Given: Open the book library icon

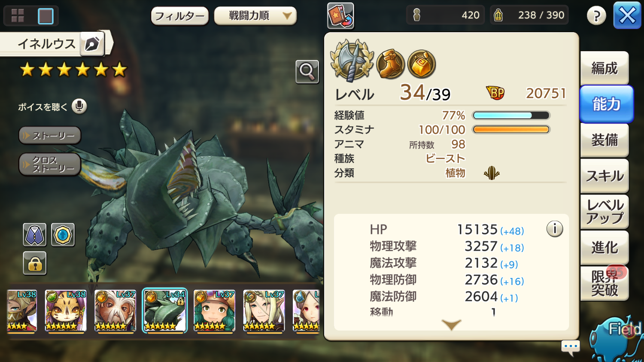Looking at the screenshot, I should pyautogui.click(x=340, y=16).
